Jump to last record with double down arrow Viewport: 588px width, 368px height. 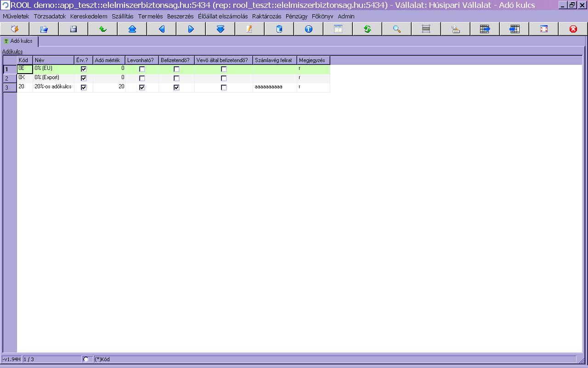[x=220, y=29]
